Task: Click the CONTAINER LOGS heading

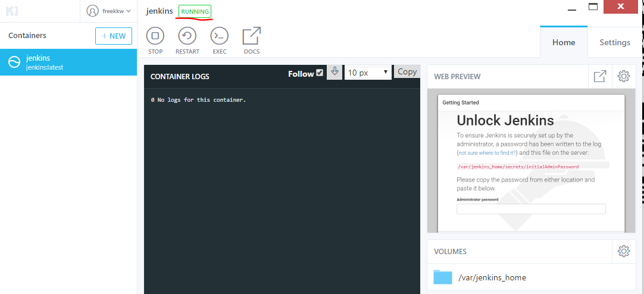Action: [180, 76]
